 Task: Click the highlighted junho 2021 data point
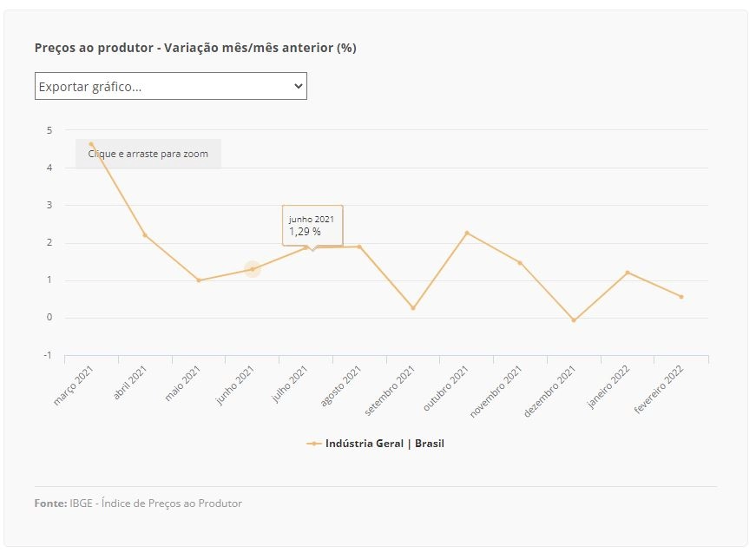click(x=253, y=269)
